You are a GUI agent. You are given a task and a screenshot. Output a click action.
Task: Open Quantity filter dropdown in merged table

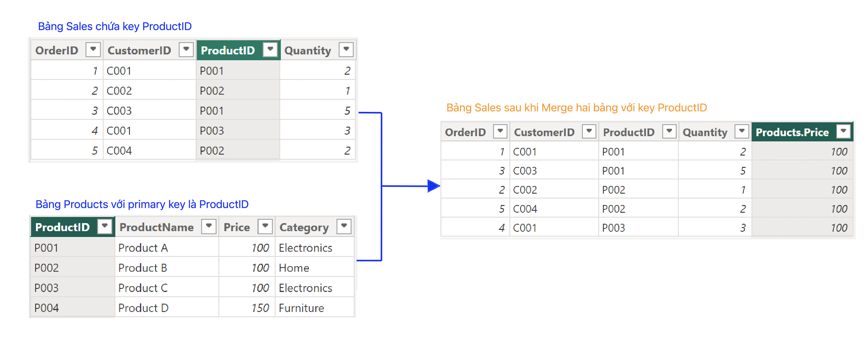(742, 131)
